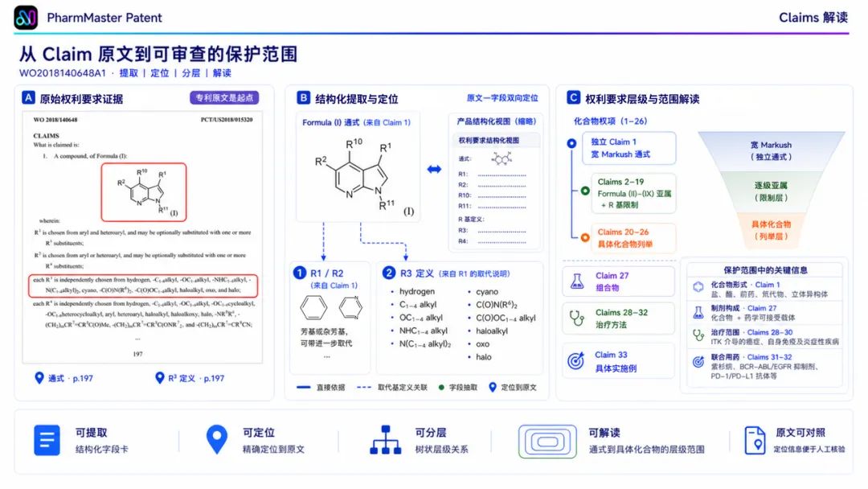Click the 'hydrogen' entry in R3 定义 list

coord(417,291)
